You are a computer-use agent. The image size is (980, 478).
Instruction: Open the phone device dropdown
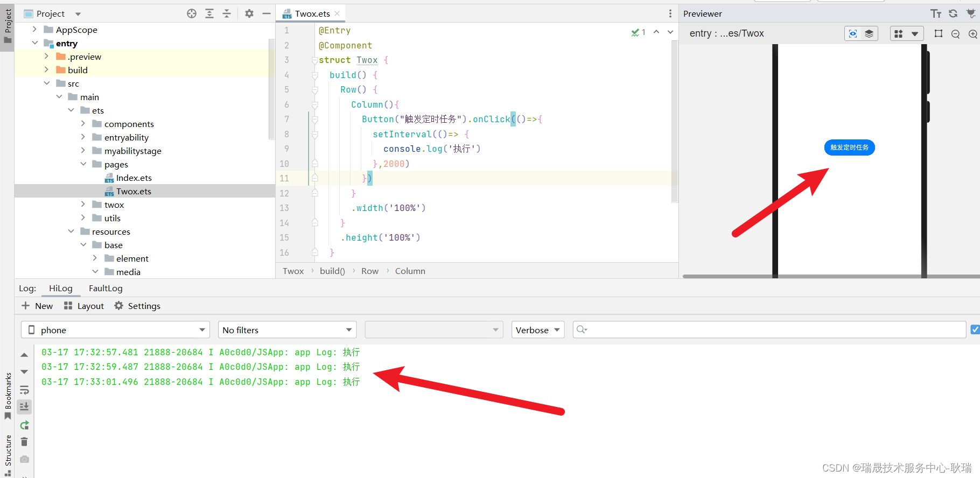(x=115, y=330)
